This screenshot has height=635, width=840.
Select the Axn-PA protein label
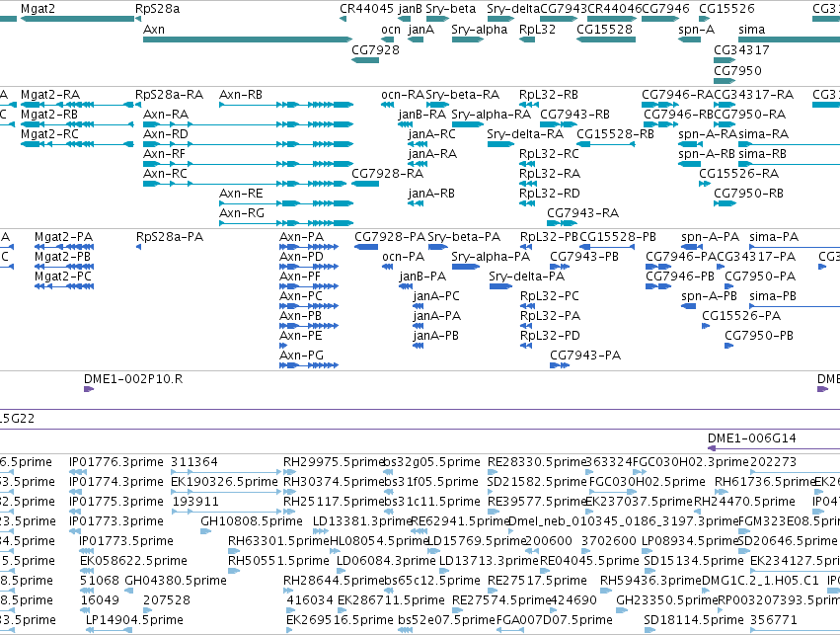click(302, 237)
